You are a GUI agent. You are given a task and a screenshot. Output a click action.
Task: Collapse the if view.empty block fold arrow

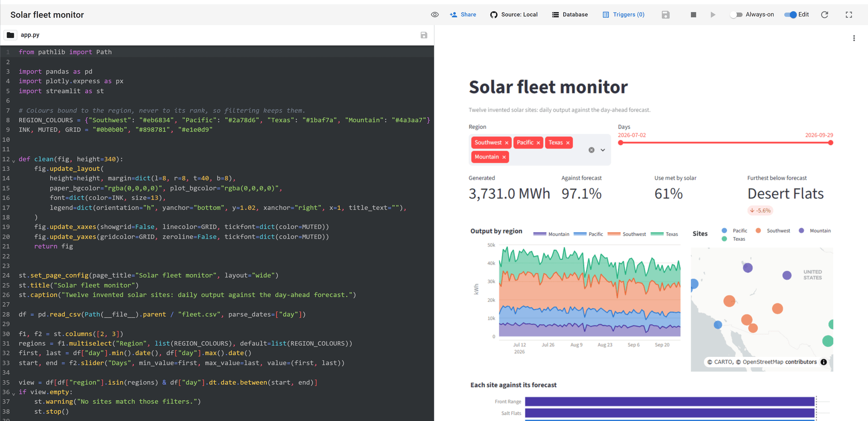[x=14, y=393]
